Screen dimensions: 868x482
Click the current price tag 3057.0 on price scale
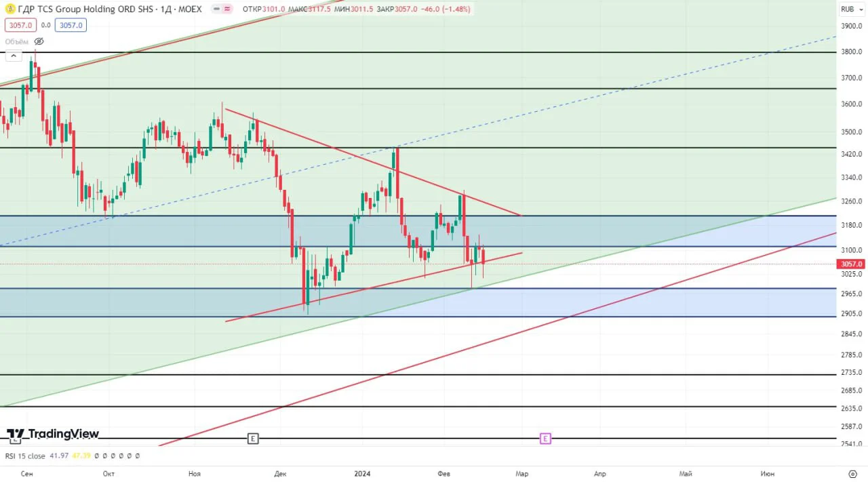[851, 264]
